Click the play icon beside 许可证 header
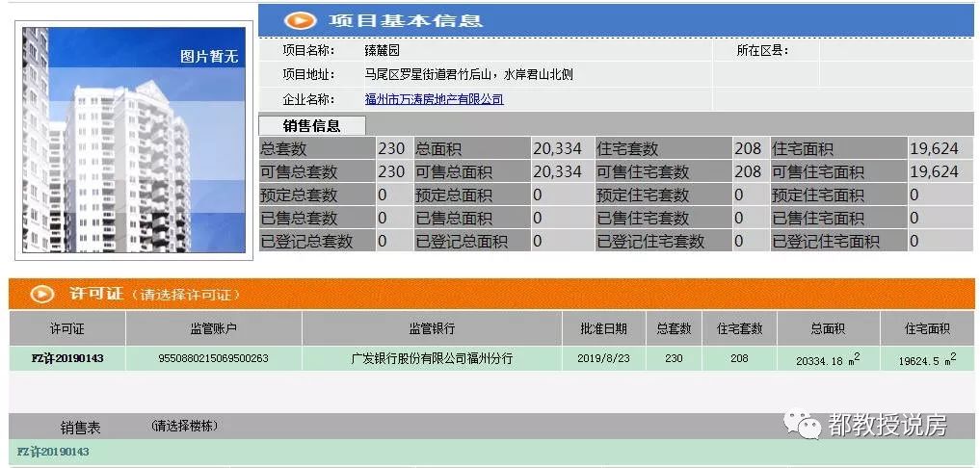This screenshot has height=468, width=980. coord(41,294)
